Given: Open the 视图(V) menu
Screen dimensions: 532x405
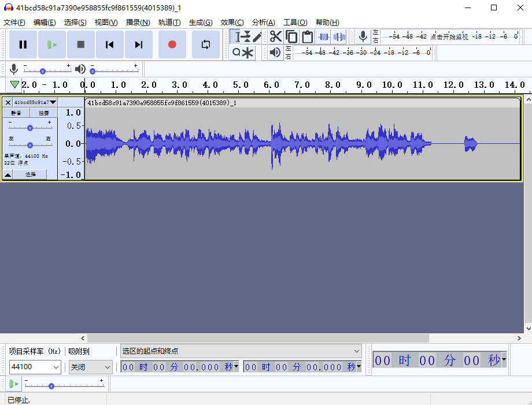Looking at the screenshot, I should pos(106,23).
